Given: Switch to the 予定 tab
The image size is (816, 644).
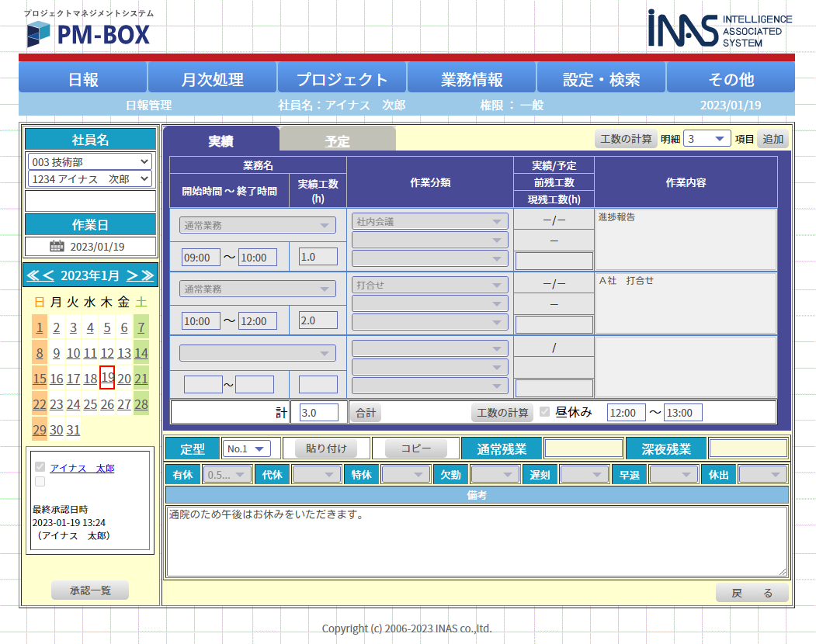Looking at the screenshot, I should coord(337,141).
